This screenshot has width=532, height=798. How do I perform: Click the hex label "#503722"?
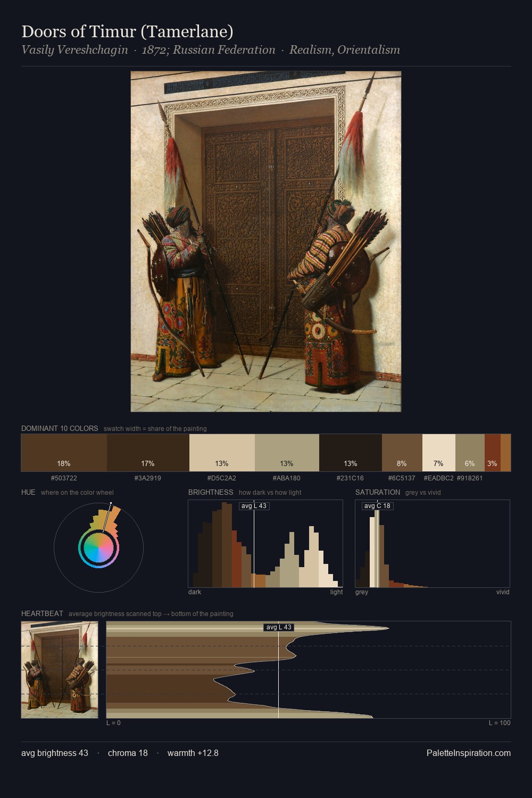click(x=64, y=478)
